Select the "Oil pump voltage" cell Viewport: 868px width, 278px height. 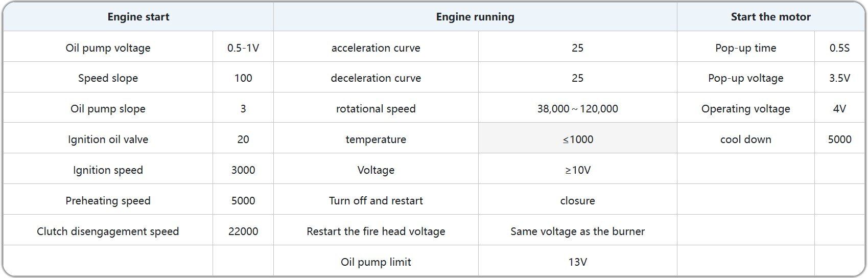[x=108, y=48]
